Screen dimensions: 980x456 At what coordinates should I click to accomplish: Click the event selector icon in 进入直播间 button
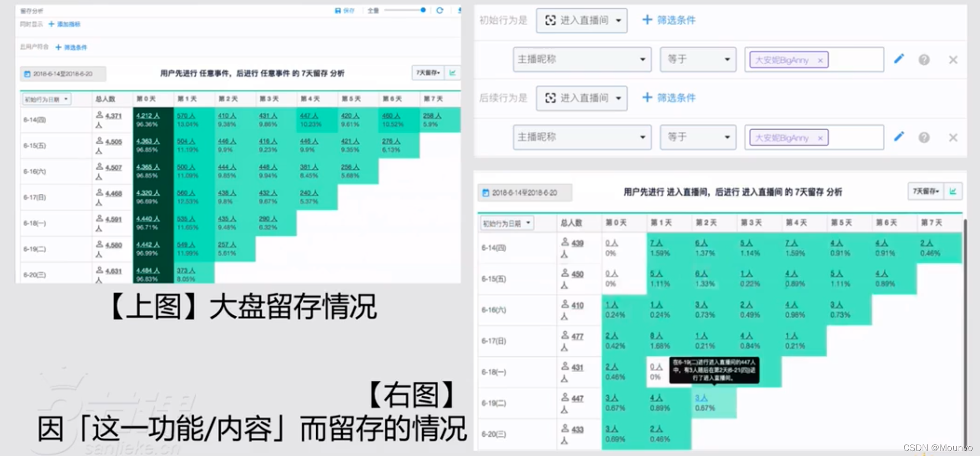tap(550, 20)
